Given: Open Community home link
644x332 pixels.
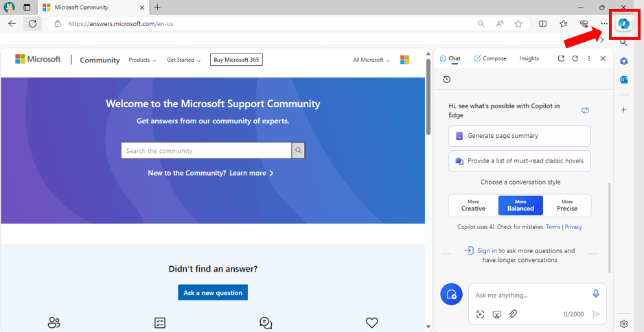Looking at the screenshot, I should point(100,60).
